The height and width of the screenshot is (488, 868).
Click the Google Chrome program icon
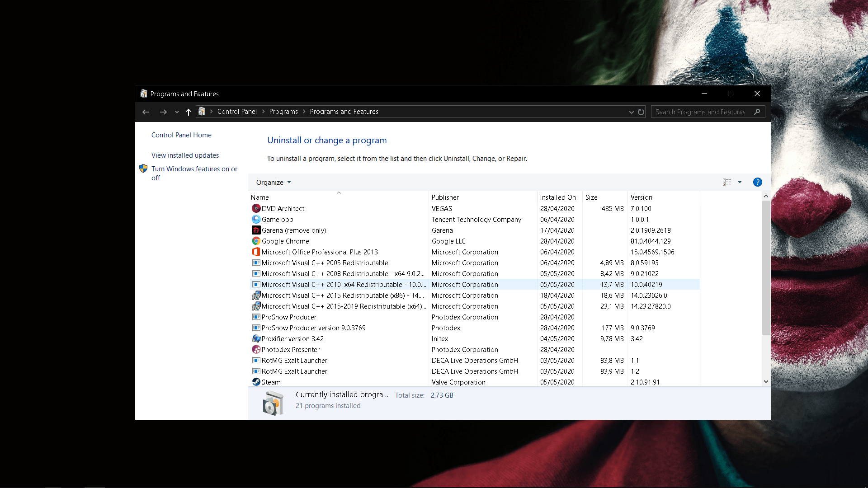(x=256, y=241)
